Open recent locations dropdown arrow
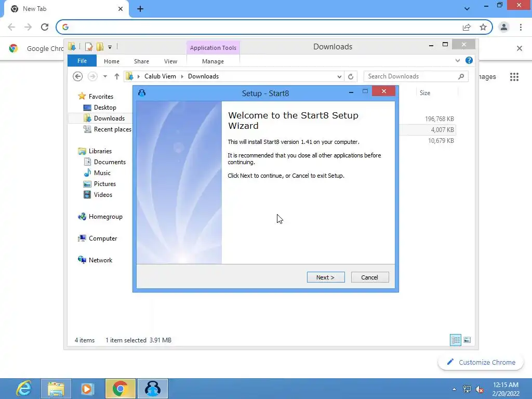532x399 pixels. pos(105,76)
